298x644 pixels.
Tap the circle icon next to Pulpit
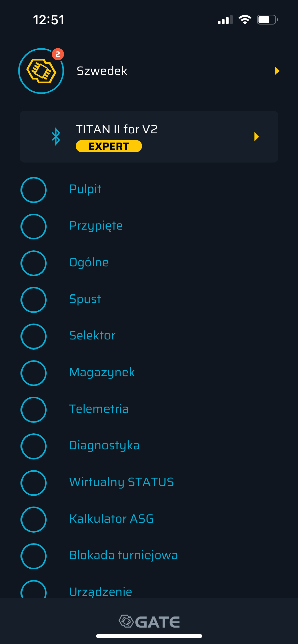34,190
